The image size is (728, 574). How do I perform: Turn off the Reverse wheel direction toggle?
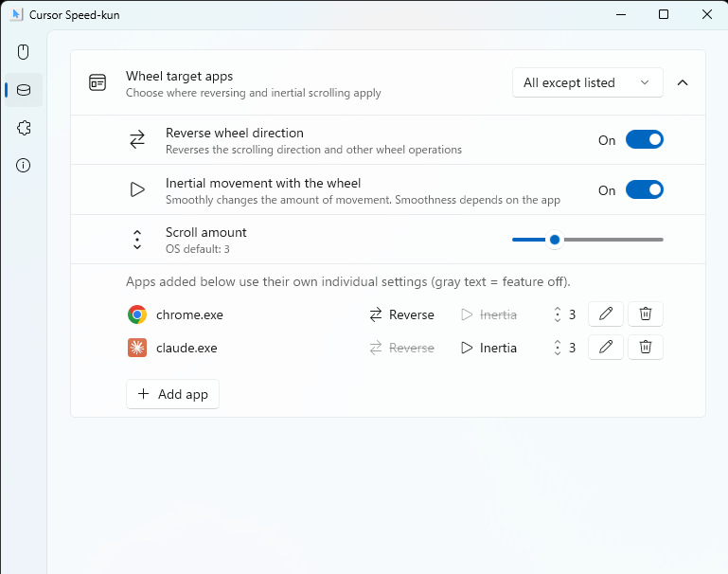[645, 140]
